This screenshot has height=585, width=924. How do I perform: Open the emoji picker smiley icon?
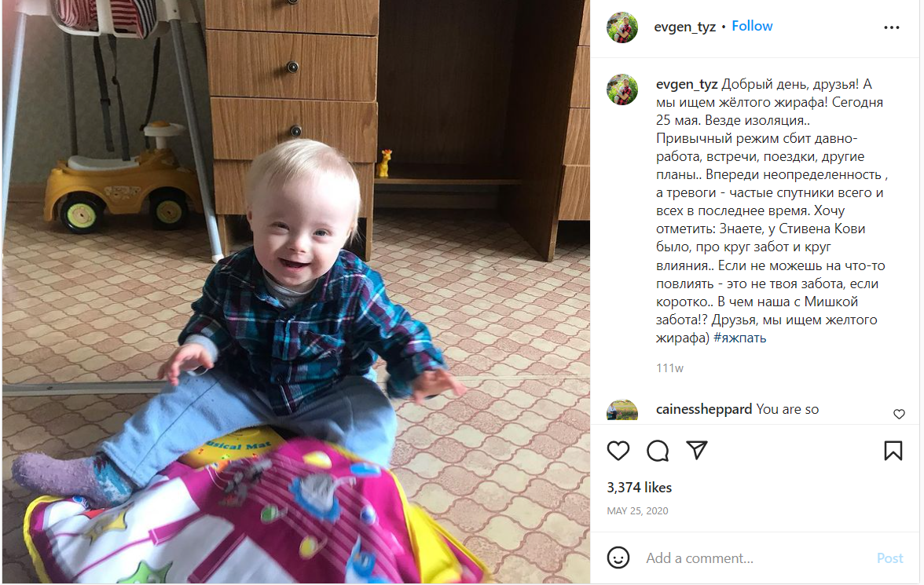(x=618, y=558)
